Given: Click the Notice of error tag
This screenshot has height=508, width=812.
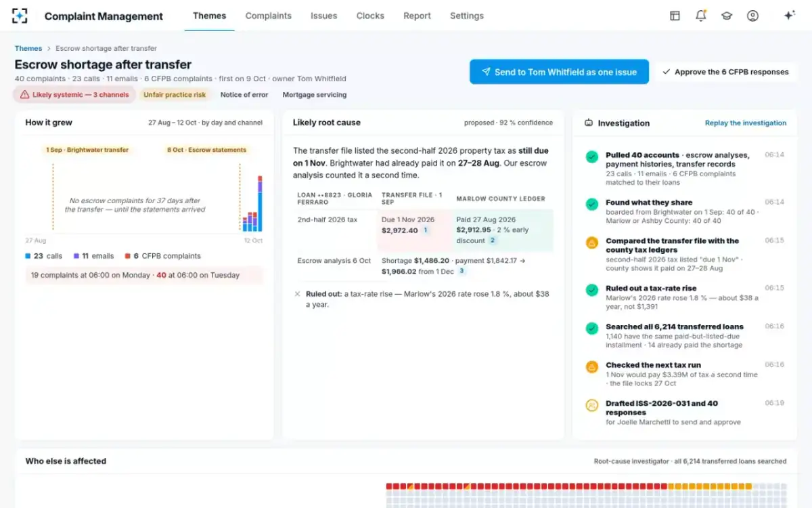Looking at the screenshot, I should pos(244,95).
